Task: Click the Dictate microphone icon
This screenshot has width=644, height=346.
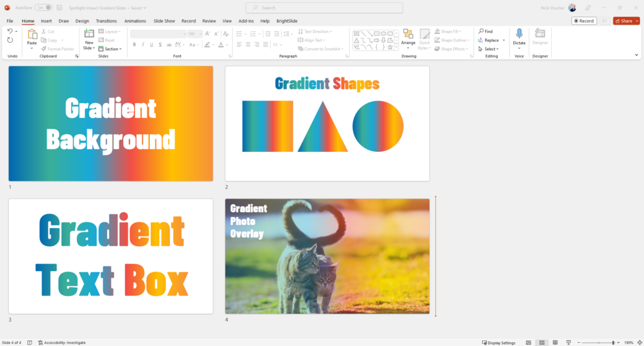Action: [x=519, y=34]
